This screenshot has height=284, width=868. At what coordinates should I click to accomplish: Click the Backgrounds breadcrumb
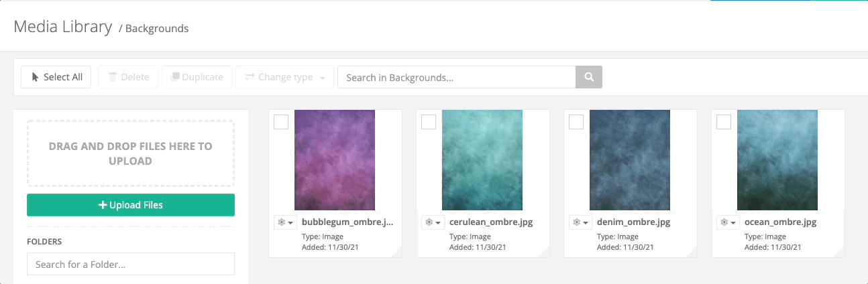[157, 29]
